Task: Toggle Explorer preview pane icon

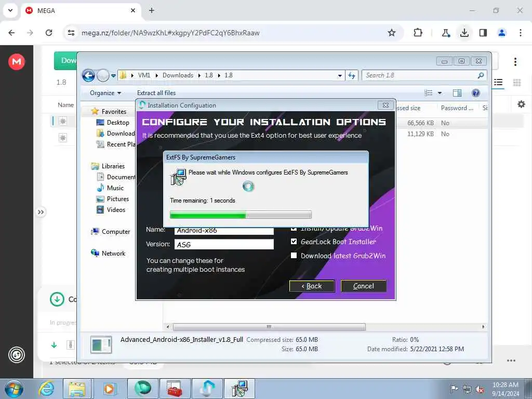Action: pos(457,93)
